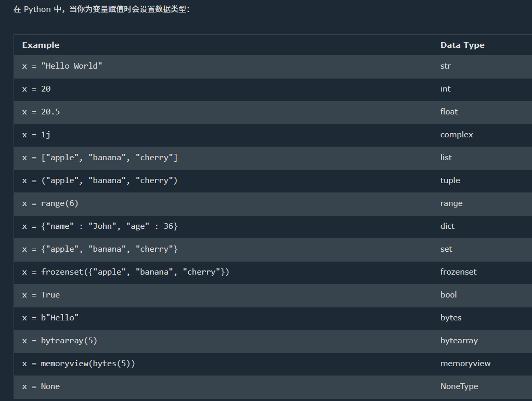Click the "Example" column header

coord(41,45)
